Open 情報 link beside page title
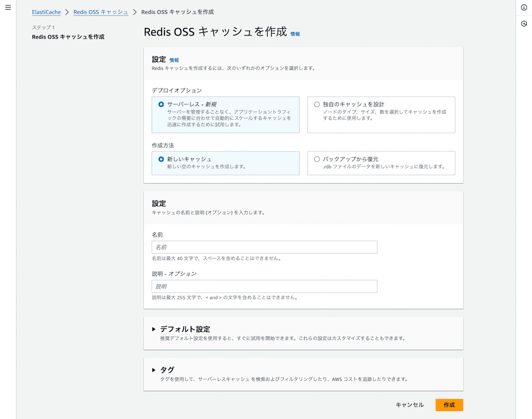This screenshot has height=419, width=532. click(295, 34)
